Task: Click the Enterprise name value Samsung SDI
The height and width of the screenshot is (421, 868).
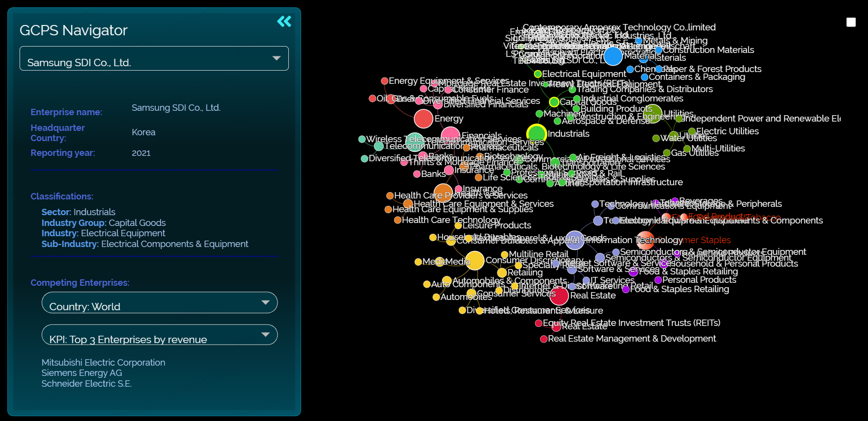Action: coord(176,108)
